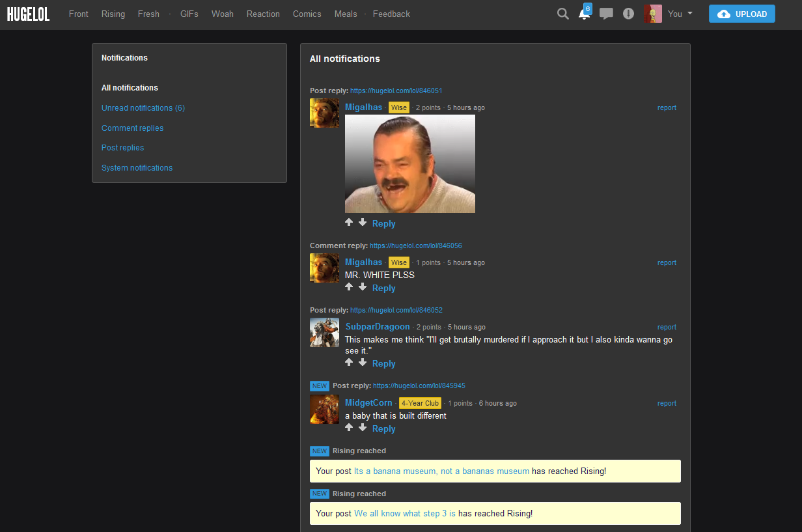802x532 pixels.
Task: Browse the Meals category
Action: click(346, 14)
